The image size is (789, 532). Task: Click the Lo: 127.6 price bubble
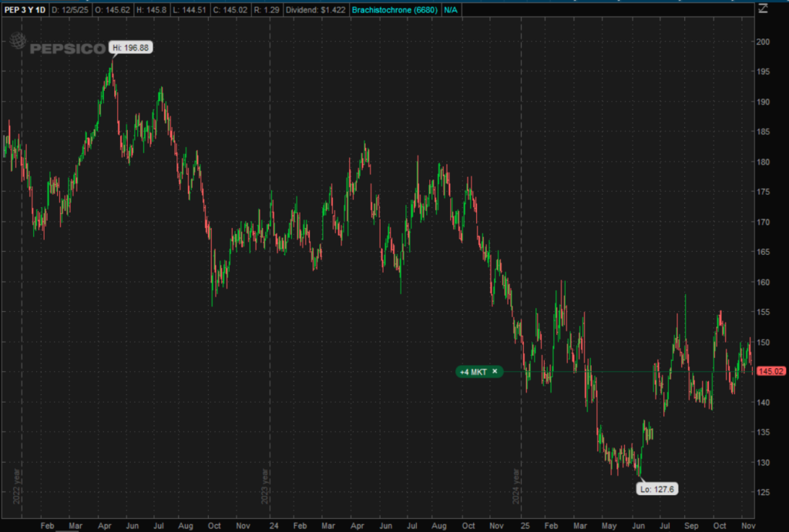[656, 488]
